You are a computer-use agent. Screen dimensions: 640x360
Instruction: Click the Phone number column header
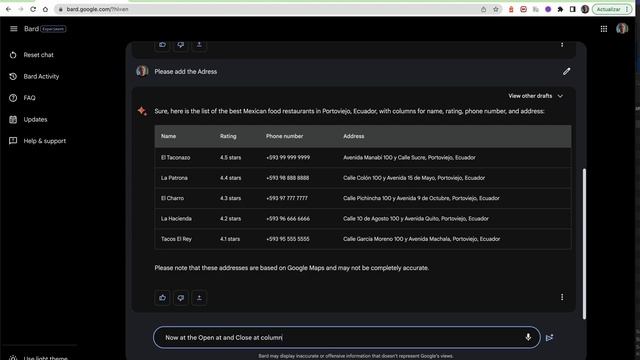pyautogui.click(x=284, y=136)
